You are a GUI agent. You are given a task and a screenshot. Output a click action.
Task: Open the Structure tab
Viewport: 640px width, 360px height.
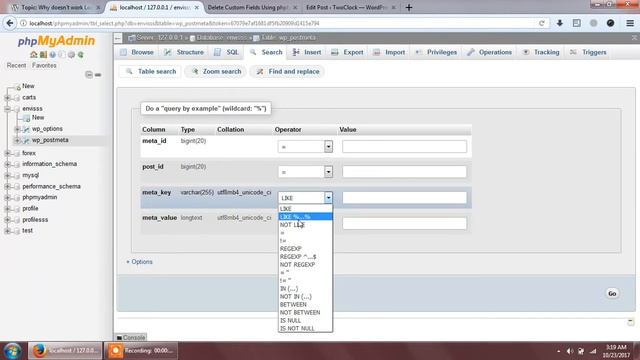(184, 52)
